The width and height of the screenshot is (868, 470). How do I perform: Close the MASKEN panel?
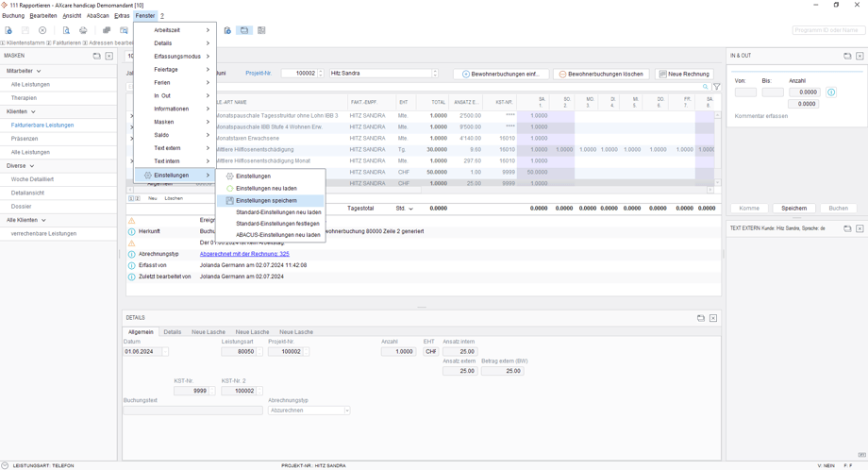(x=109, y=56)
